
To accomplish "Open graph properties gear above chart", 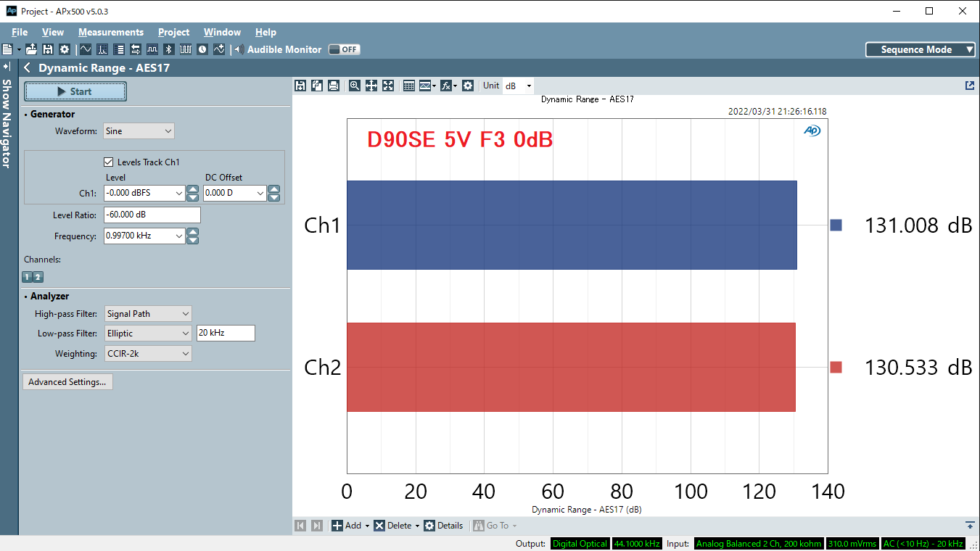I will (468, 86).
